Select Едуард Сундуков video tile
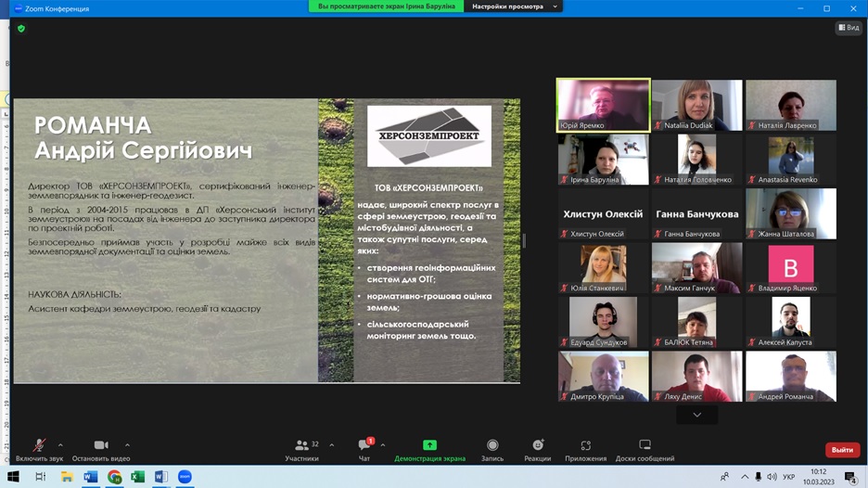 click(604, 322)
